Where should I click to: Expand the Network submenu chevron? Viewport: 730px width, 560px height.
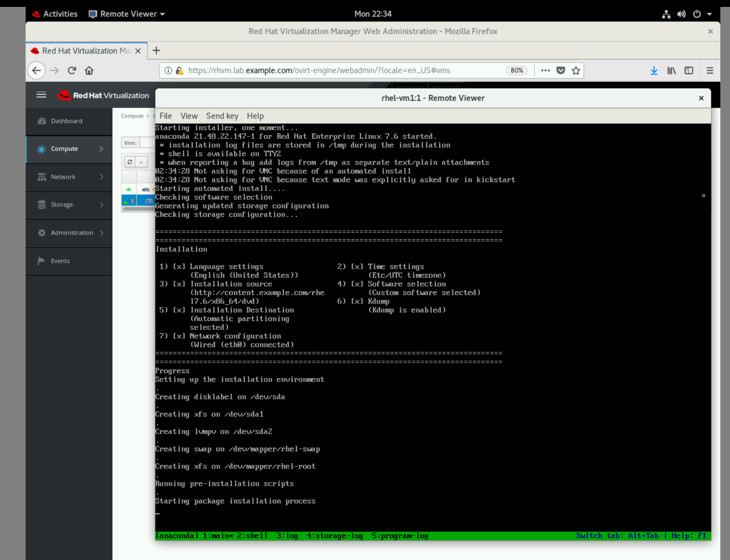[x=101, y=177]
